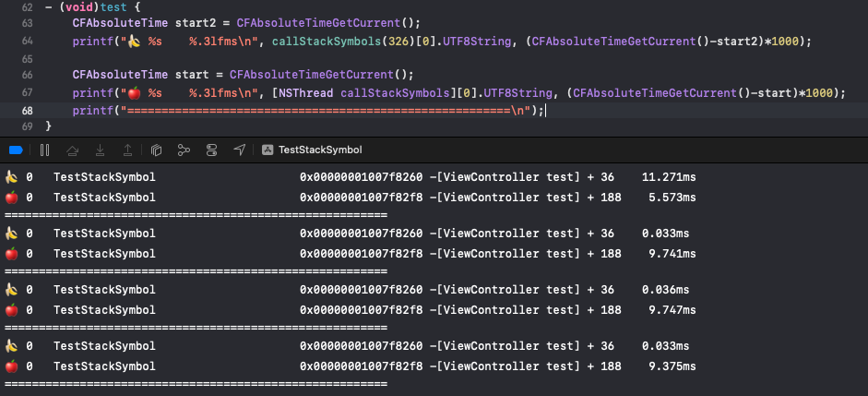Click the Simulate Location arrow icon
The width and height of the screenshot is (868, 396).
click(239, 150)
